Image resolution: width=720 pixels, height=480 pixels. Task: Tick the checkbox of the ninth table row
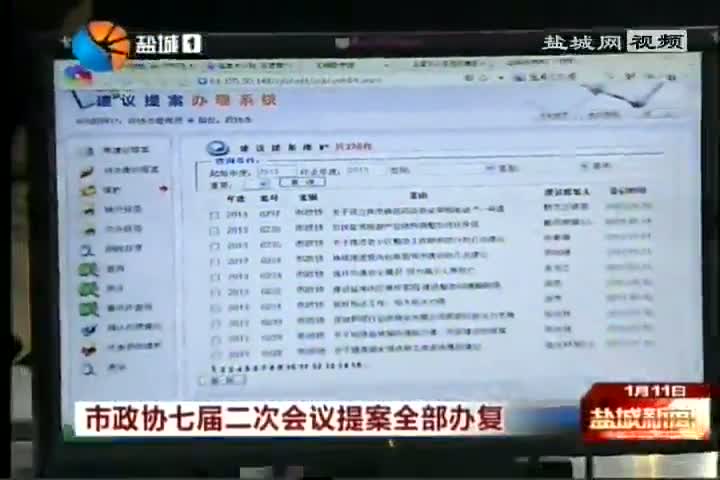[x=216, y=340]
